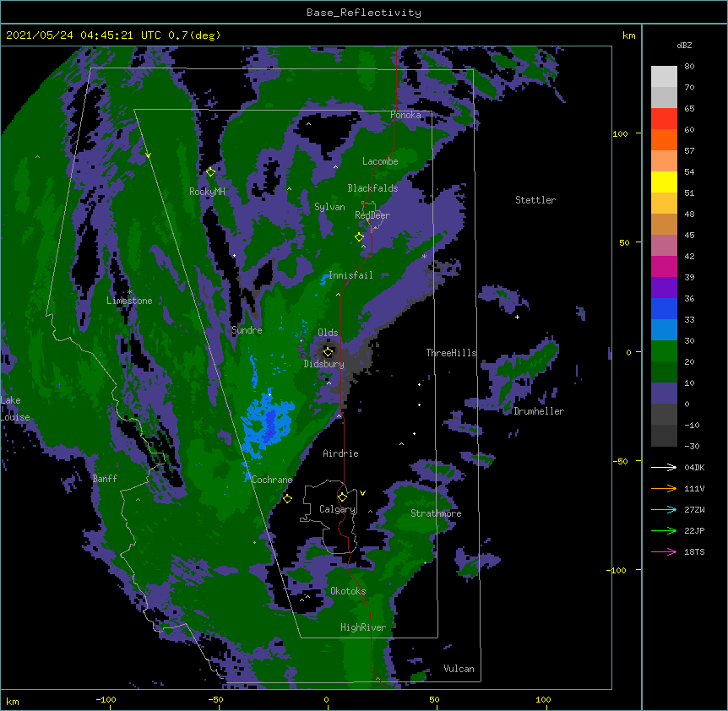Click the Lacombe city label
Image resolution: width=728 pixels, height=711 pixels.
(x=380, y=161)
